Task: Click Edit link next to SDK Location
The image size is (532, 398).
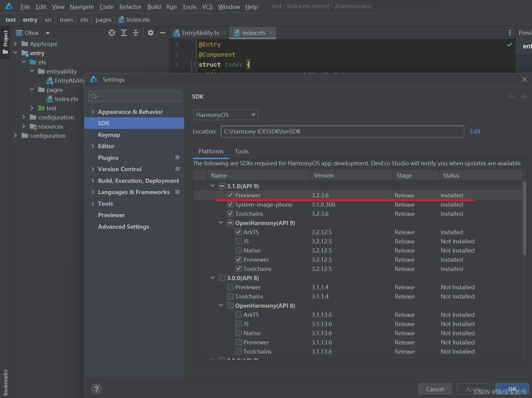Action: [x=475, y=131]
